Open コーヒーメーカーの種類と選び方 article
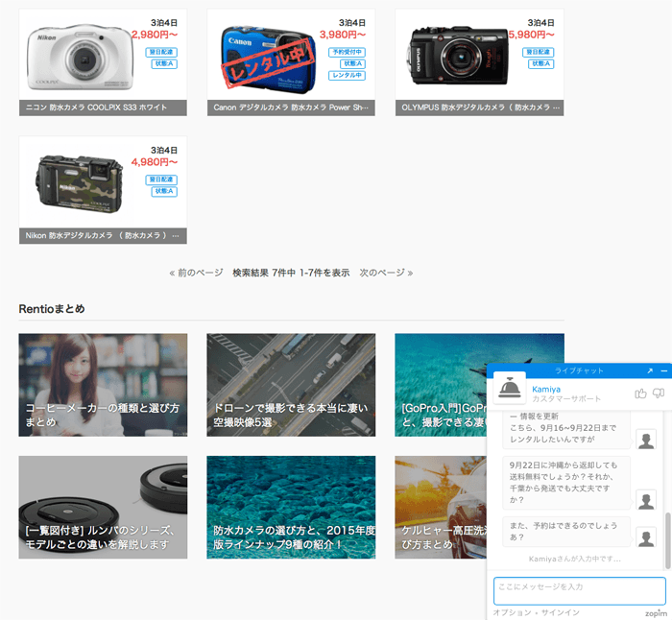Screen dimensions: 672x620 point(103,385)
